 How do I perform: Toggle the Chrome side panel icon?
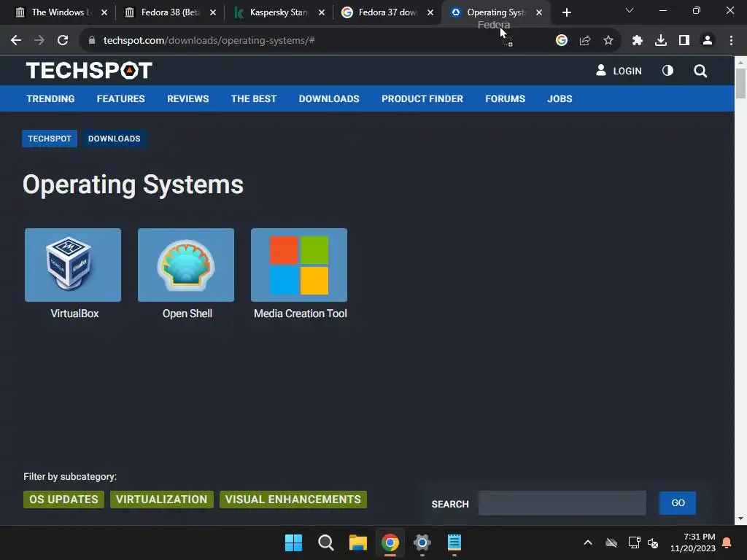point(684,41)
